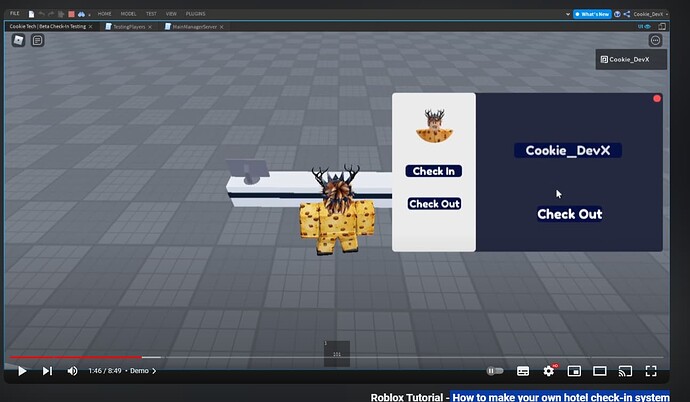
Task: Open the three-dots more menu in viewport
Action: click(655, 40)
